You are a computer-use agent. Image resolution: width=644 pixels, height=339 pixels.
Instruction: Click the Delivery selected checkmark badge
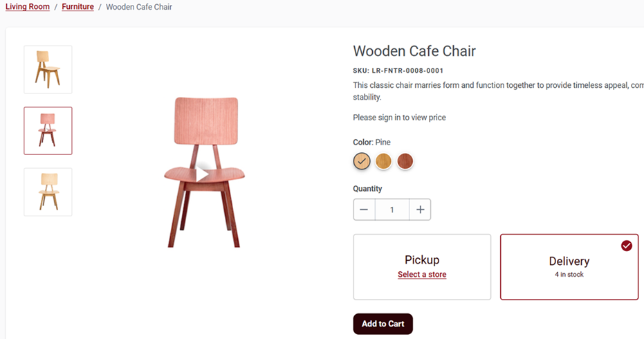(627, 246)
